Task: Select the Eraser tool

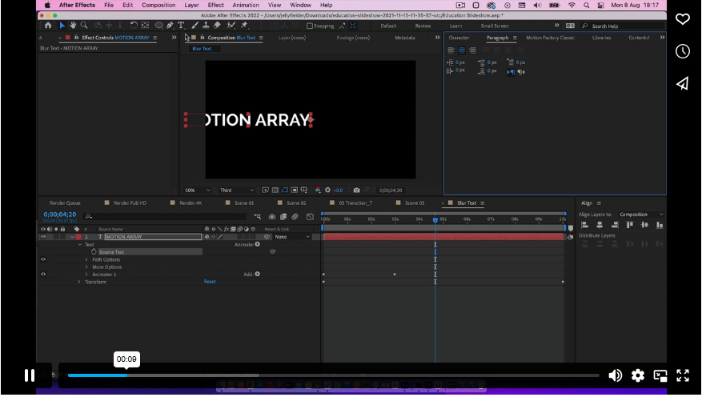Action: point(217,26)
